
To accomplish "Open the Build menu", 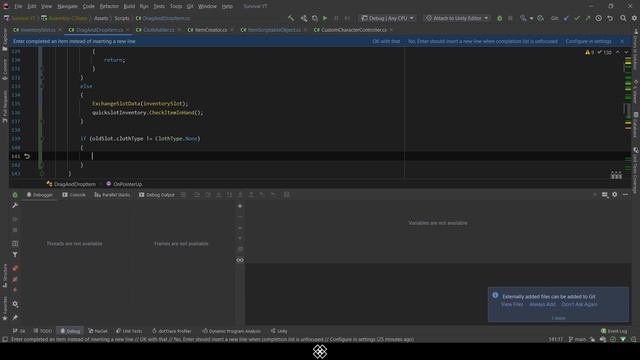I will 129,6.
